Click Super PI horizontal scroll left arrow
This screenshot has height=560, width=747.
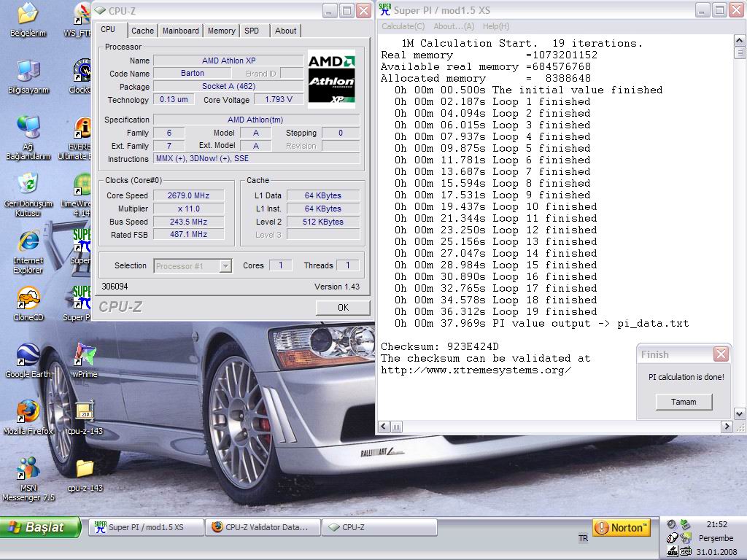[384, 427]
